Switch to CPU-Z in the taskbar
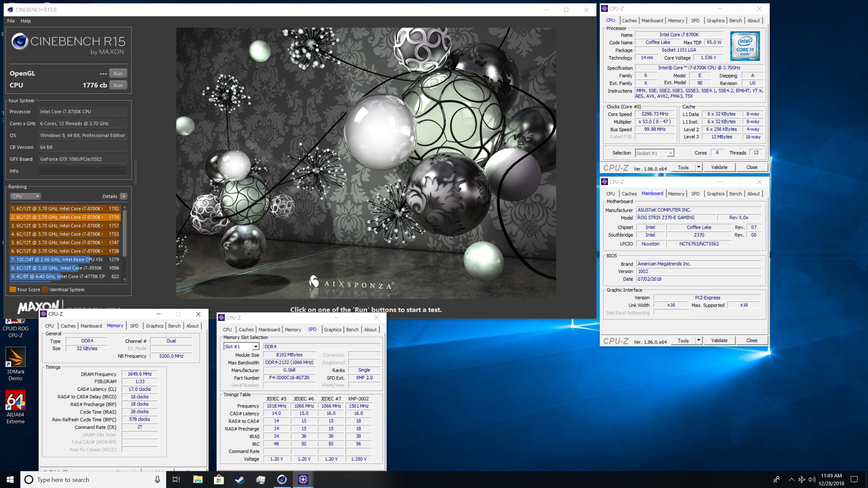Image resolution: width=868 pixels, height=488 pixels. coord(303,480)
